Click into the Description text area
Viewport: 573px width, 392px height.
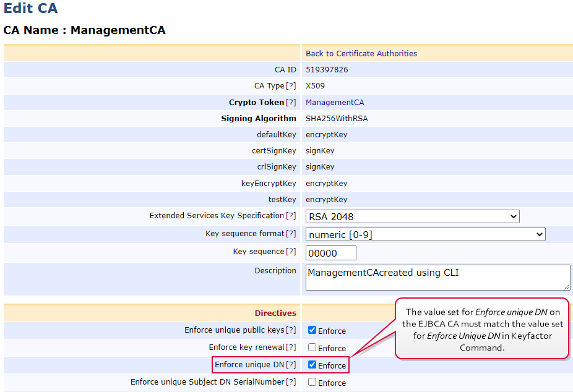(437, 278)
